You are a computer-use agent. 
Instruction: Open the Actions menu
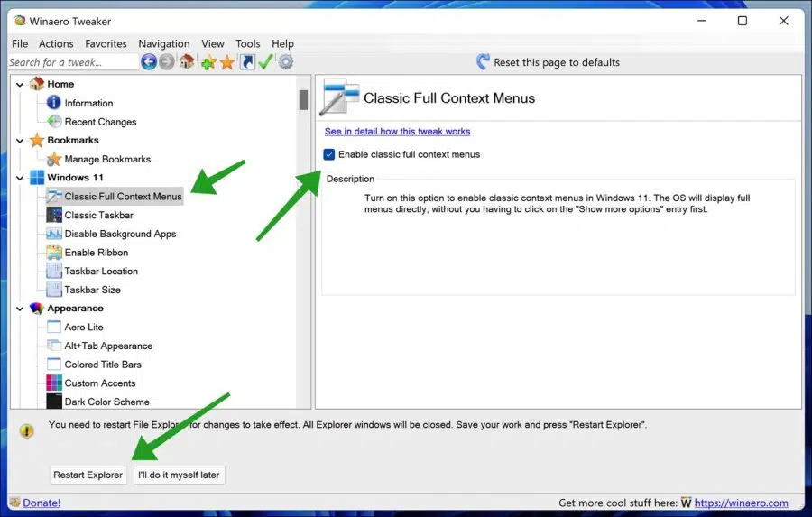pyautogui.click(x=56, y=43)
